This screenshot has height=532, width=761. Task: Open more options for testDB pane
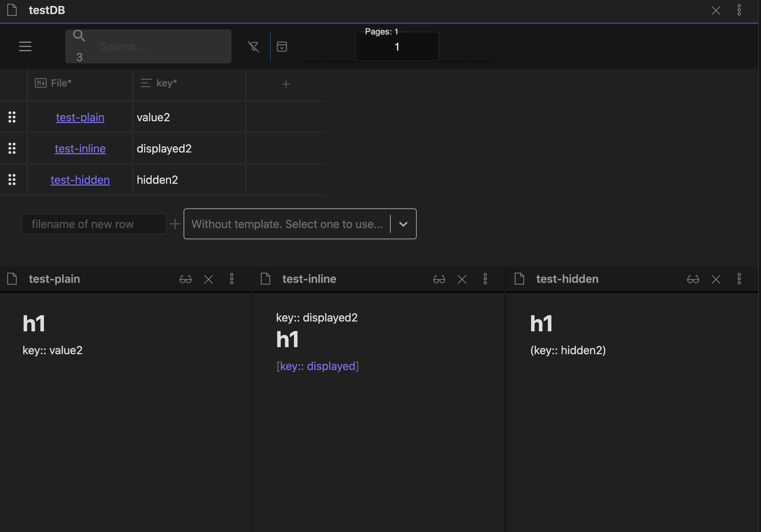coord(739,10)
